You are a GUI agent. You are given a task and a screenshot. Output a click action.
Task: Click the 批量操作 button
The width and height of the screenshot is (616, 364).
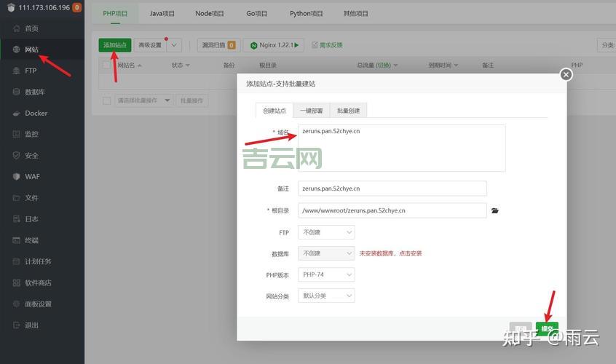[x=191, y=101]
